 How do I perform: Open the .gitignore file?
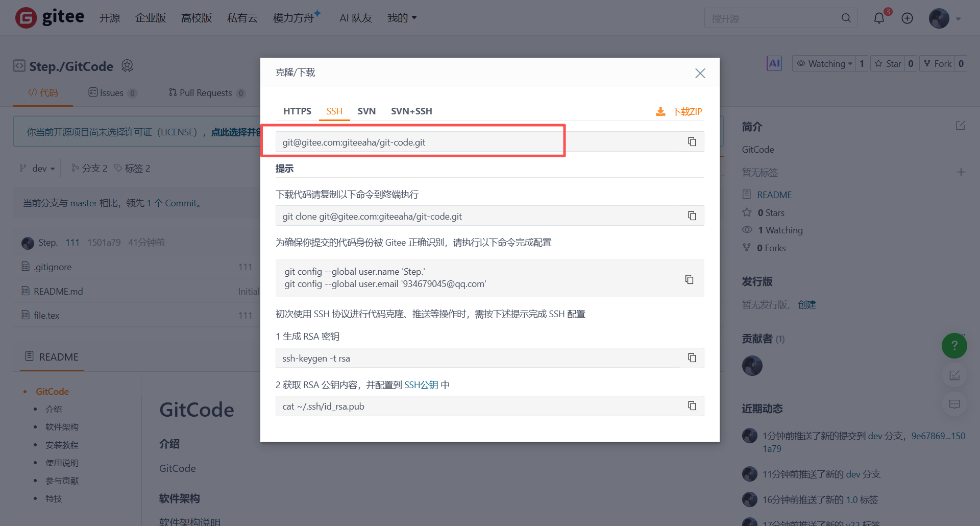point(53,267)
